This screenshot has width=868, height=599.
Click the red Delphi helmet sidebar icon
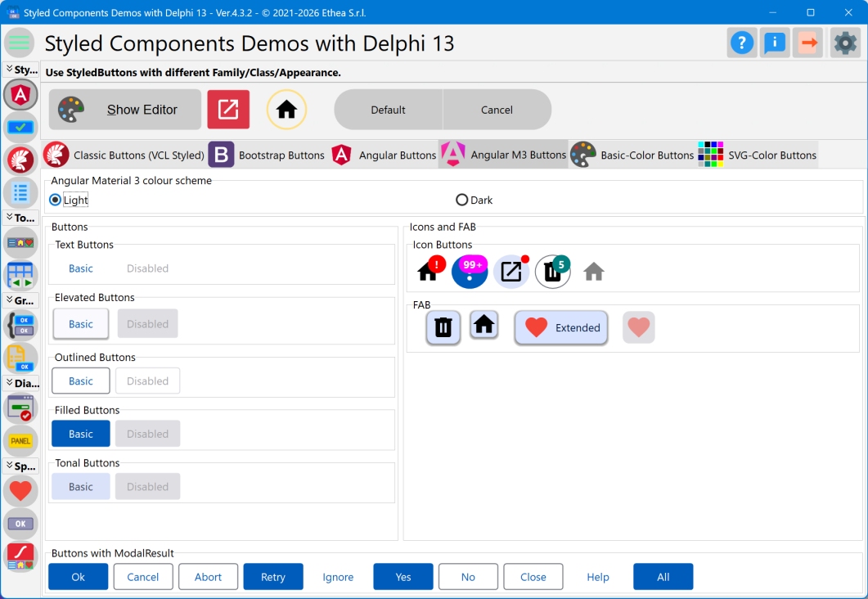tap(20, 160)
